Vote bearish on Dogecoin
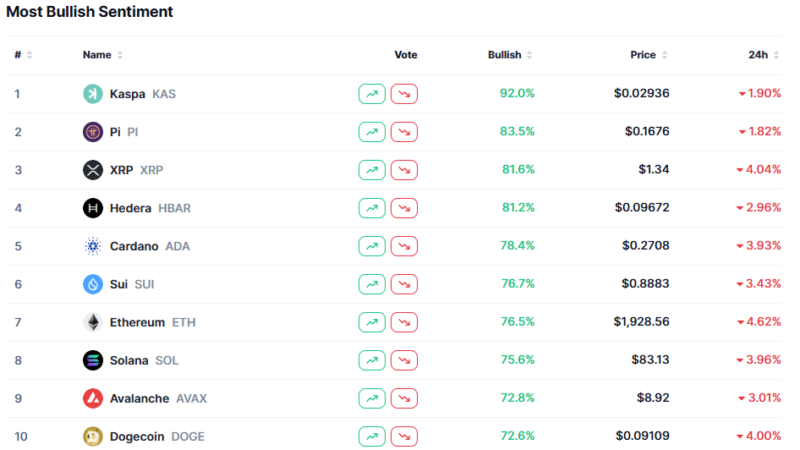 [404, 436]
